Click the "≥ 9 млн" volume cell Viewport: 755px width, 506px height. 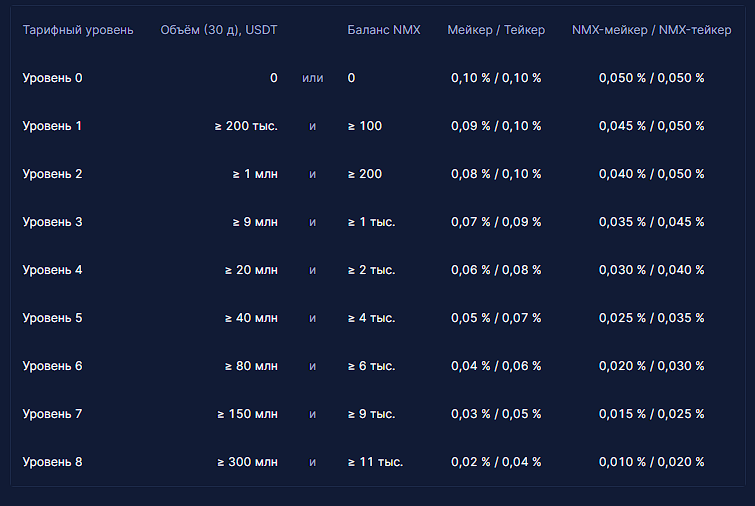[255, 222]
